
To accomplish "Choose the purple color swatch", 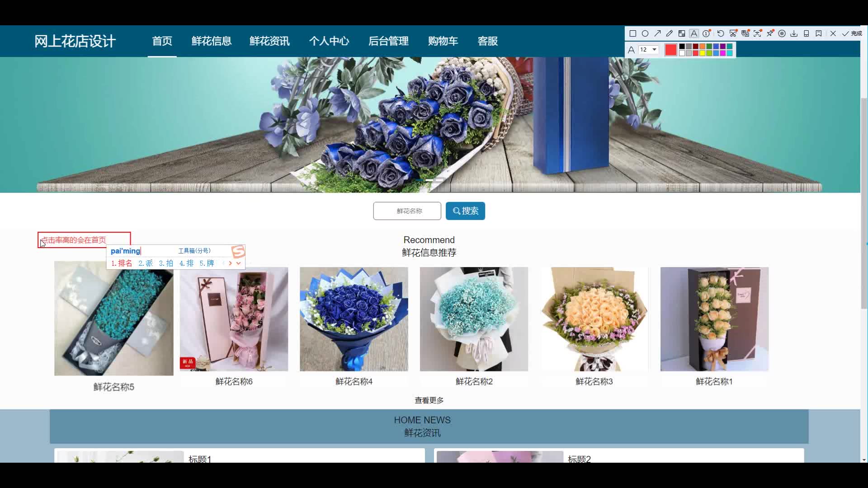I will [722, 46].
